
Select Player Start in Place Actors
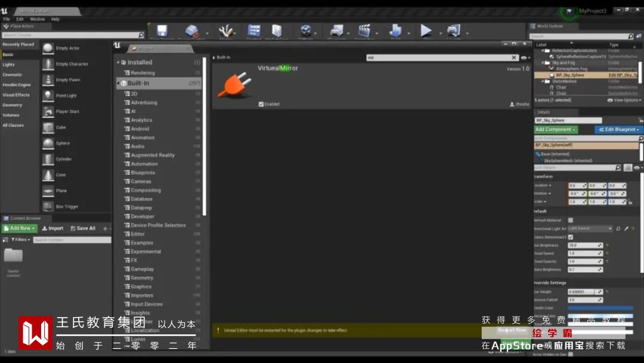coord(67,112)
